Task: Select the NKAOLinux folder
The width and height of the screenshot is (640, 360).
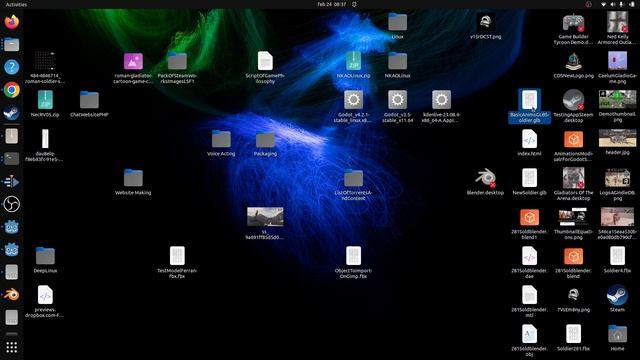Action: click(x=398, y=65)
